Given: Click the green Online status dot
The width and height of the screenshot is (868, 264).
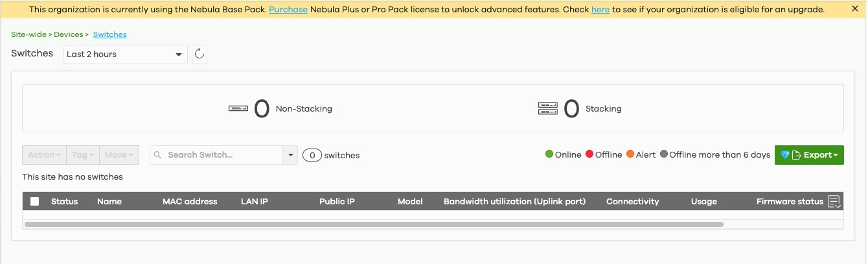Looking at the screenshot, I should click(549, 154).
